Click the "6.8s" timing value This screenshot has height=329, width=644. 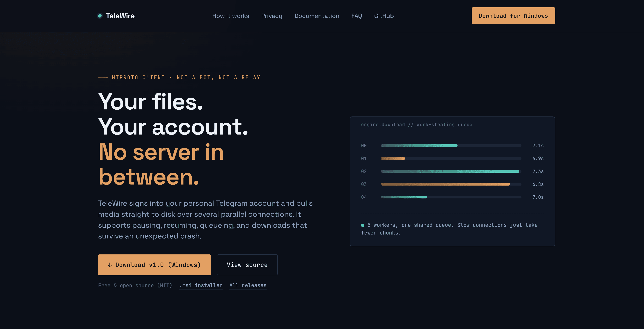(538, 184)
